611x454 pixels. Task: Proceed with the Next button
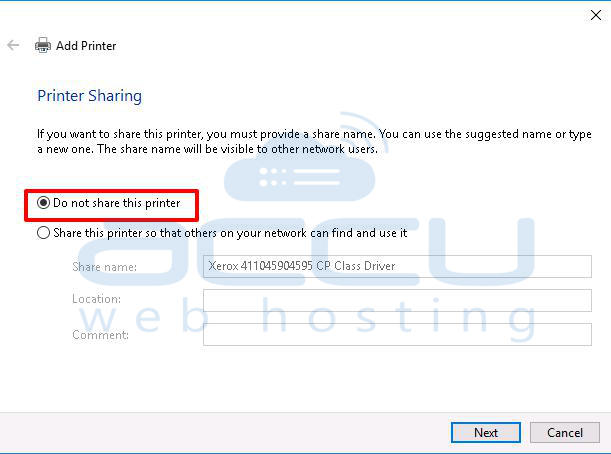pyautogui.click(x=486, y=432)
